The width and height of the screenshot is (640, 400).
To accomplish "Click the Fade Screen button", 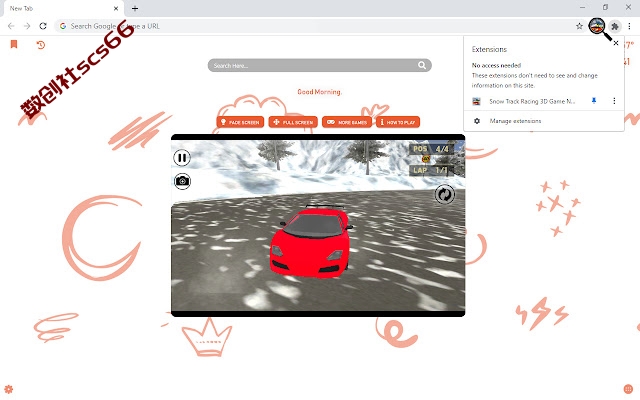I will [240, 122].
